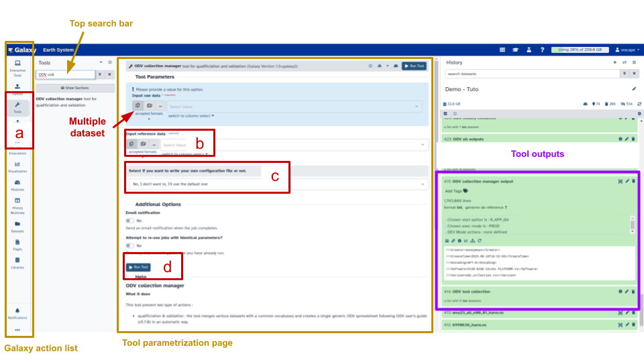Open the vracape user account dropdown
644x362 pixels.
tap(627, 50)
